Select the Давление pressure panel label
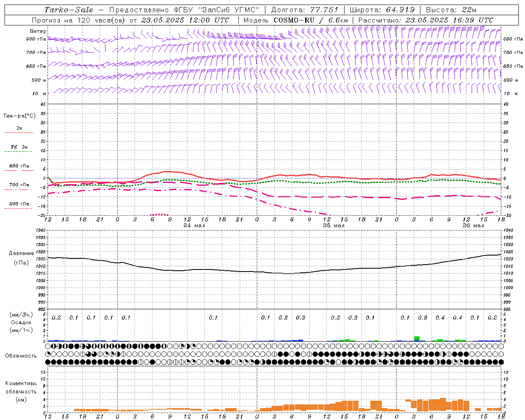This screenshot has height=420, width=525. (x=21, y=253)
